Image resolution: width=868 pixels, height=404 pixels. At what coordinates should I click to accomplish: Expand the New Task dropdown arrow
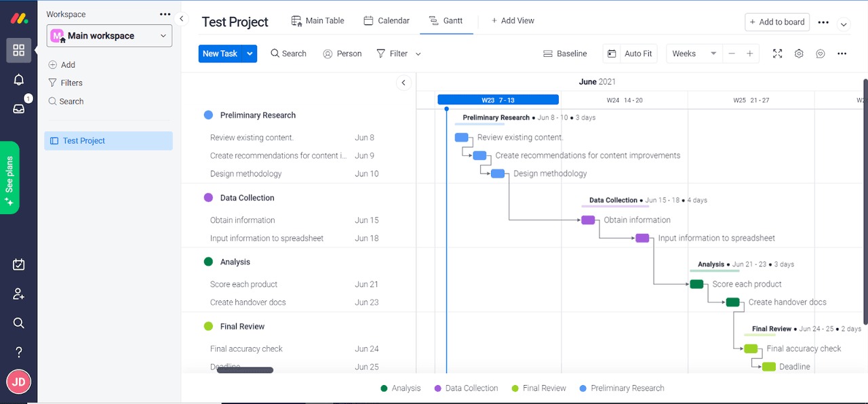(250, 54)
